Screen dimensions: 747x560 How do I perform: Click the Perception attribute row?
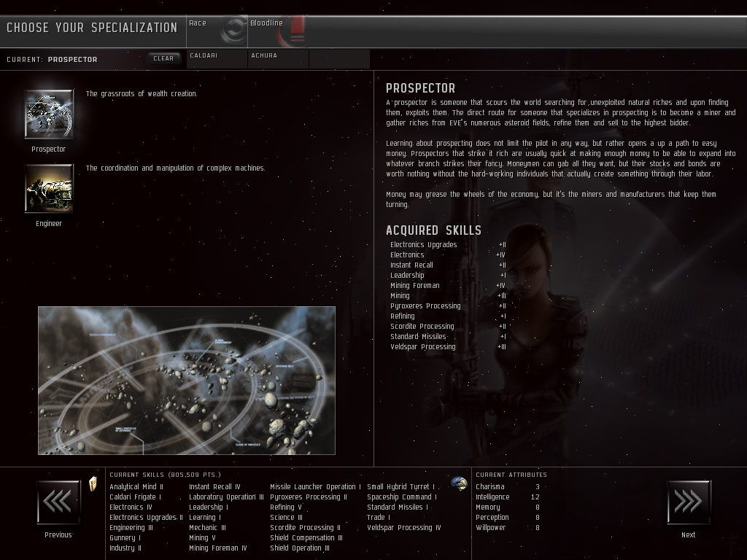click(x=508, y=518)
